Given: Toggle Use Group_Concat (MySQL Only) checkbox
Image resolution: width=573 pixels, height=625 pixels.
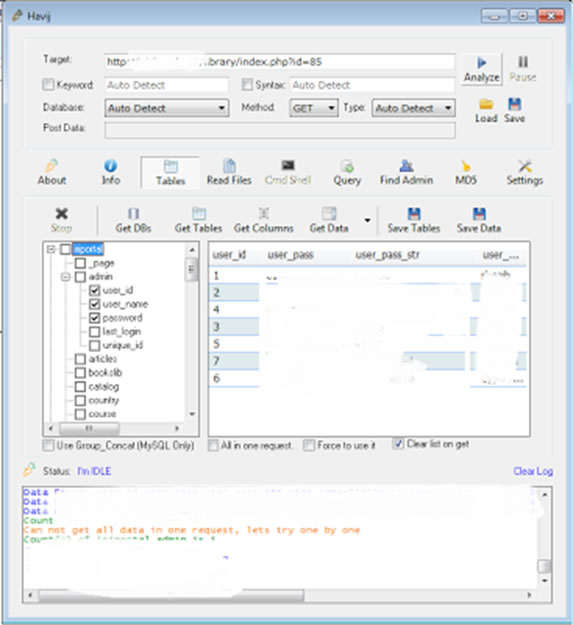Looking at the screenshot, I should tap(48, 445).
